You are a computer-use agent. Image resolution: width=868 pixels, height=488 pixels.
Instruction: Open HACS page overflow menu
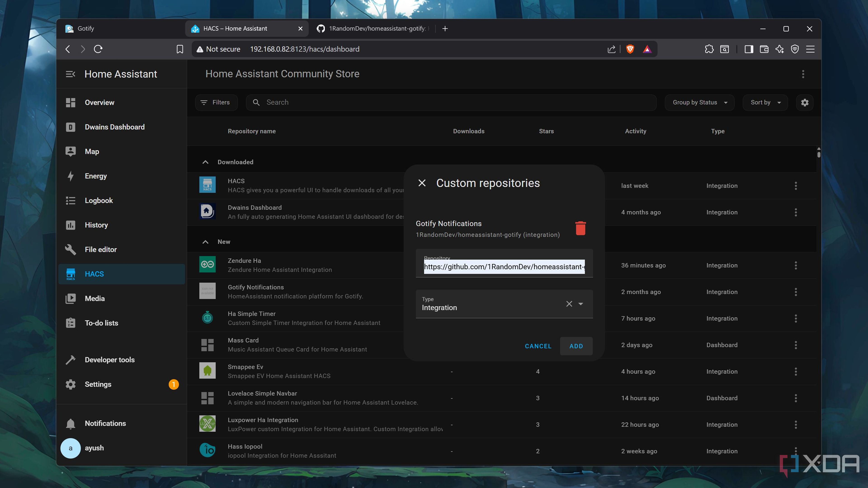point(803,74)
